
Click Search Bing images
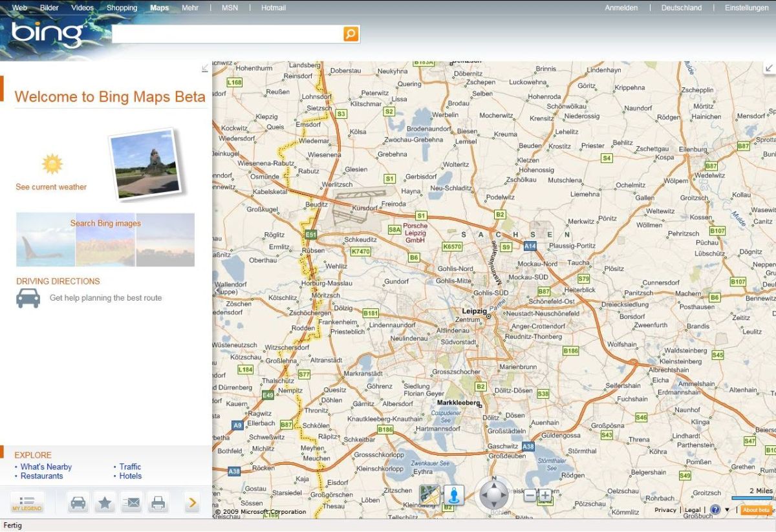105,224
